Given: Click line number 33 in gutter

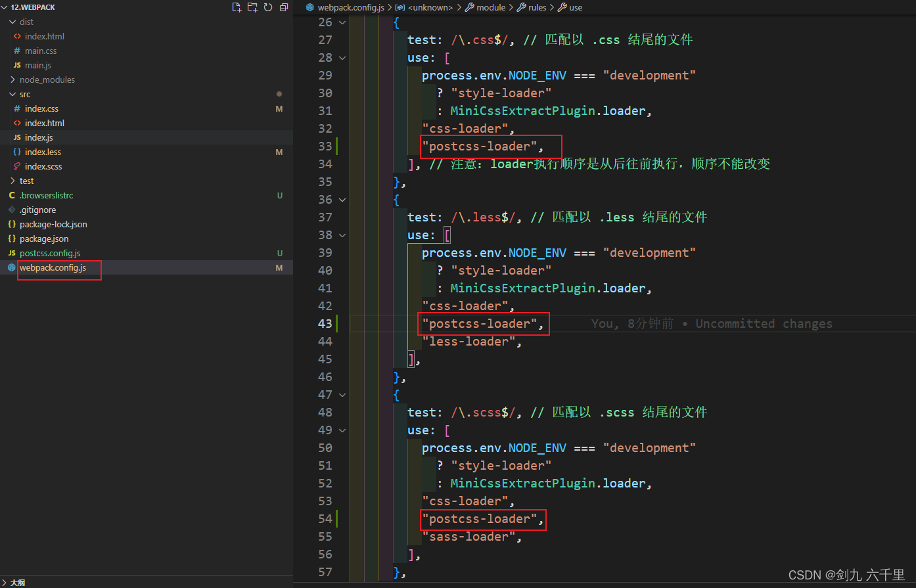Looking at the screenshot, I should click(325, 147).
